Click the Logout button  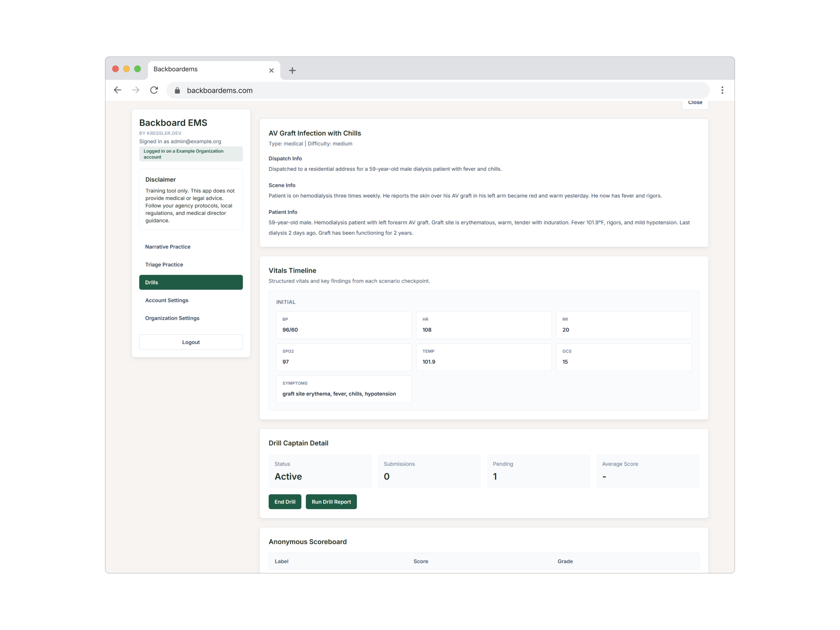191,342
